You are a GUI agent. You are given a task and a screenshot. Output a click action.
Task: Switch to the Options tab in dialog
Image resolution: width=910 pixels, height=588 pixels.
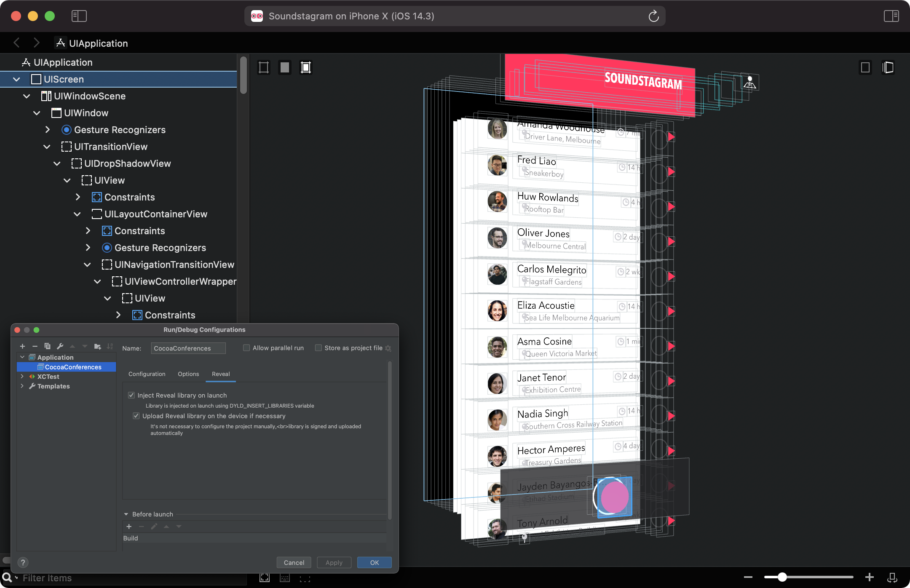pyautogui.click(x=187, y=374)
